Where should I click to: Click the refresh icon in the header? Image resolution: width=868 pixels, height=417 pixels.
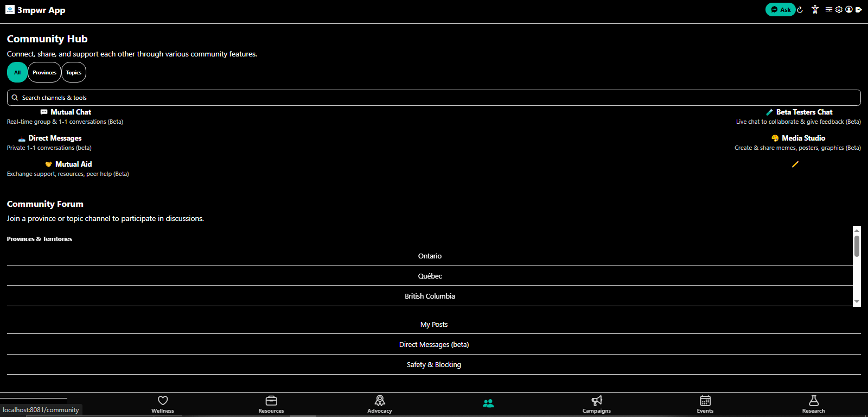pos(800,10)
